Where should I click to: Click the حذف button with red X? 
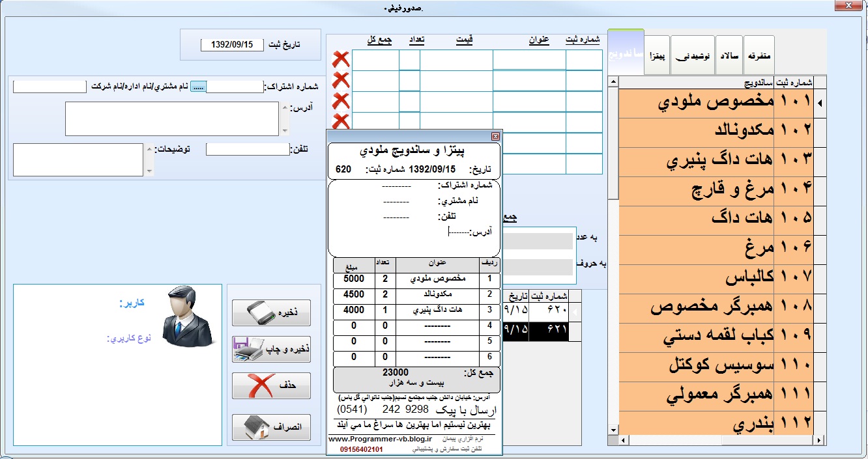[271, 386]
